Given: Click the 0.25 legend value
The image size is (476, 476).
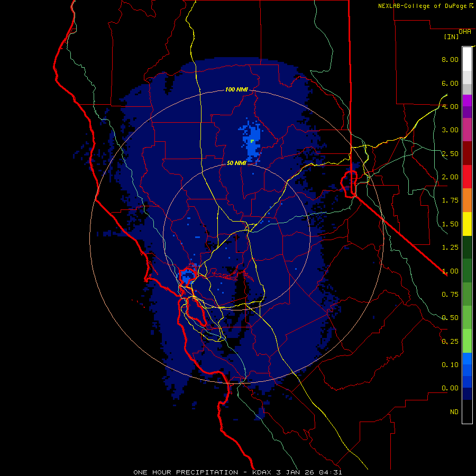Looking at the screenshot, I should point(450,342).
